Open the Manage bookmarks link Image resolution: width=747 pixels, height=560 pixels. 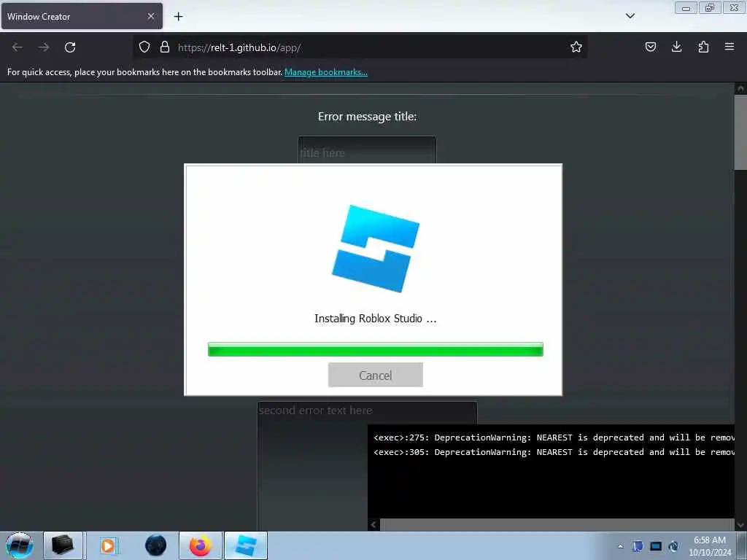[326, 72]
